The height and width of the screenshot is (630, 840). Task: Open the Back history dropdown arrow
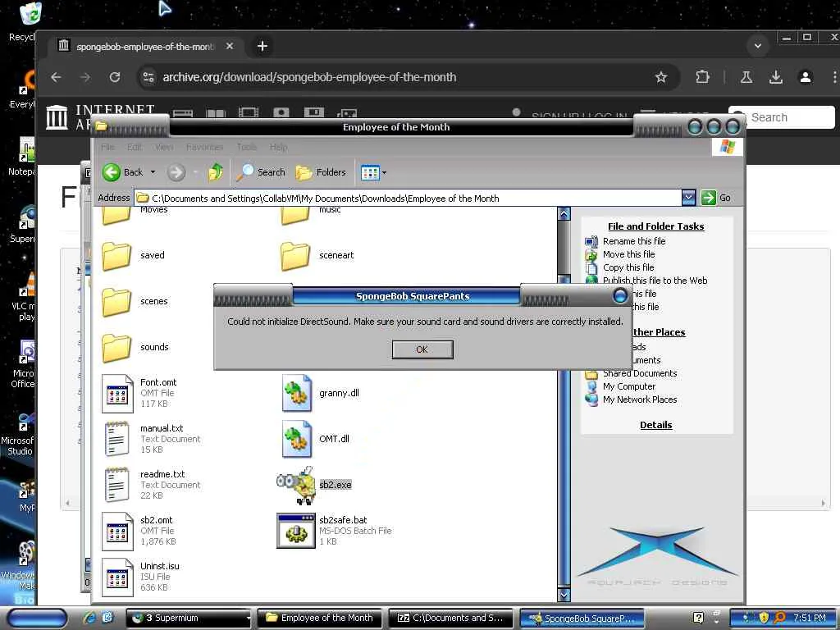(153, 172)
